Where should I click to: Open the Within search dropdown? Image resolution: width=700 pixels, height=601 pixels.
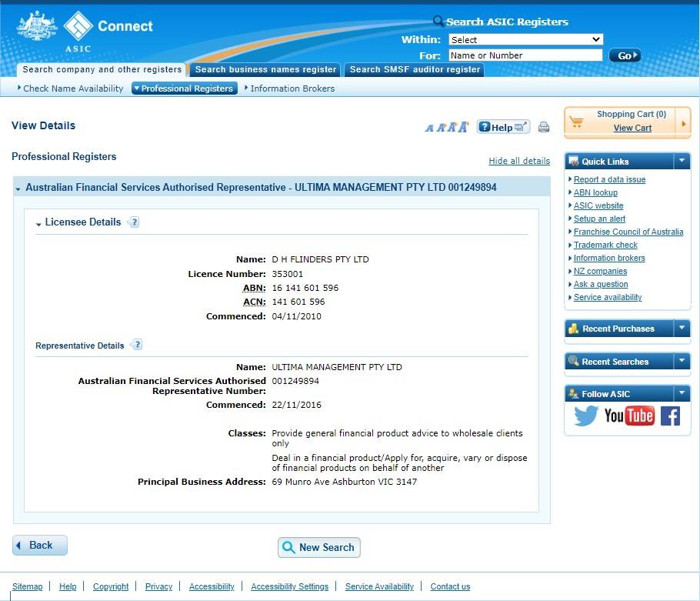tap(525, 39)
